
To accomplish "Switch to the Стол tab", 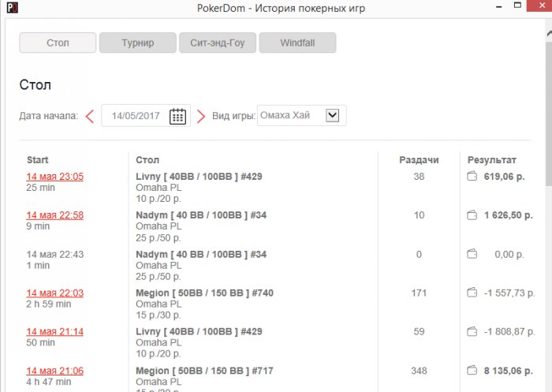I will pyautogui.click(x=58, y=43).
